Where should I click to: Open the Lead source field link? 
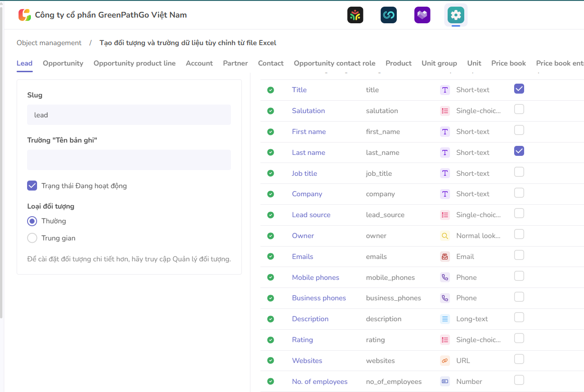pos(311,215)
